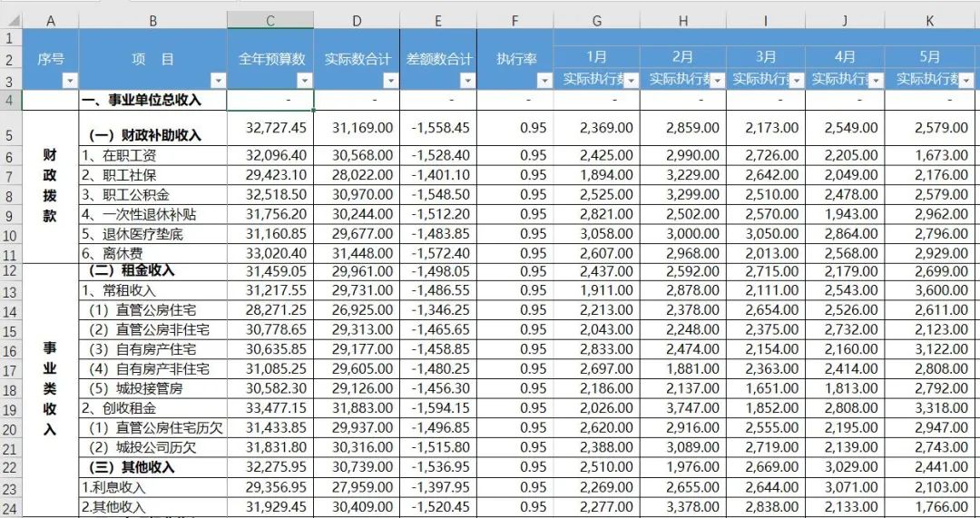Select row 12 header
Image resolution: width=980 pixels, height=518 pixels.
11,271
